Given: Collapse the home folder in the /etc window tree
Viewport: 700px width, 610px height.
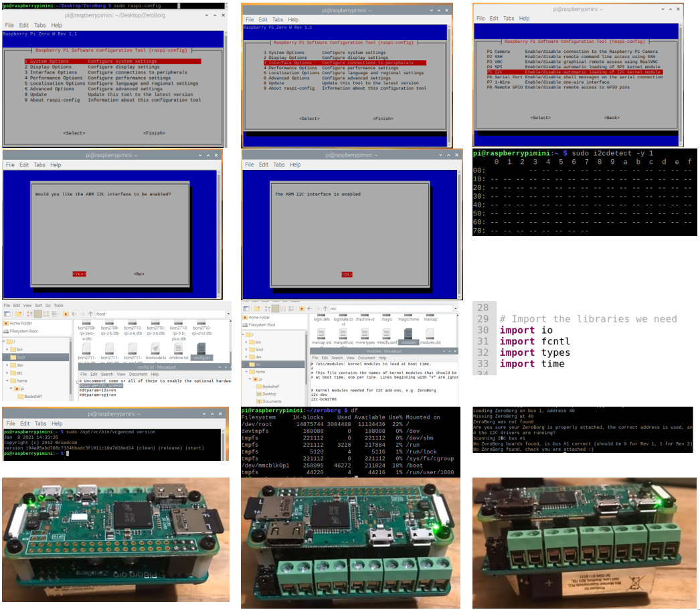Looking at the screenshot, I should (246, 371).
